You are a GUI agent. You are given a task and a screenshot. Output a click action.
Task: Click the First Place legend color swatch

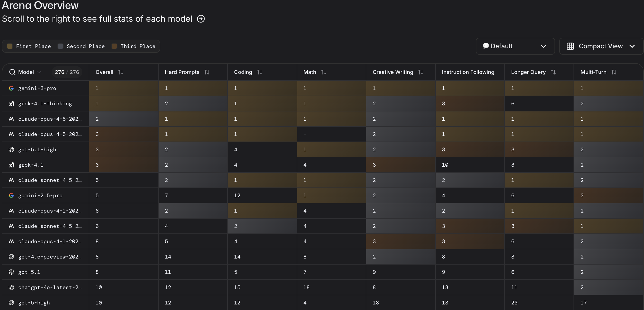(10, 46)
